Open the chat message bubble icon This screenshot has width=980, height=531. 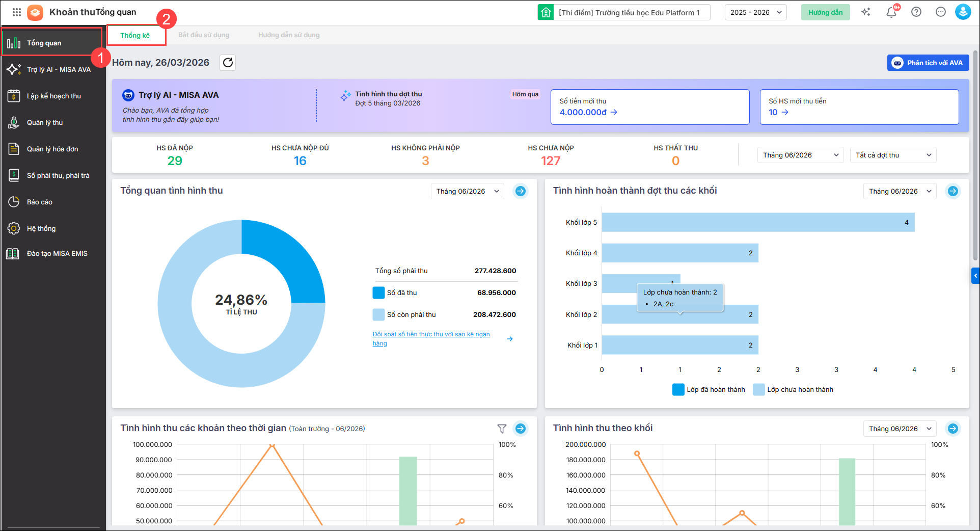940,12
